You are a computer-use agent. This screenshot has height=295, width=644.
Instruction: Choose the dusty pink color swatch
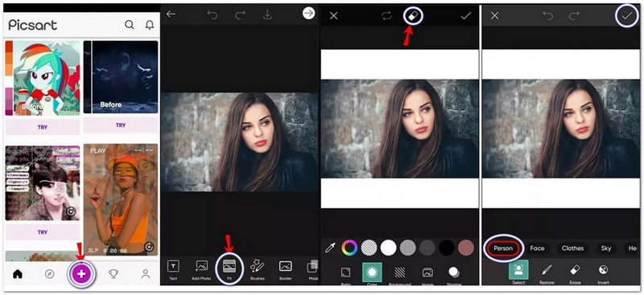point(466,248)
